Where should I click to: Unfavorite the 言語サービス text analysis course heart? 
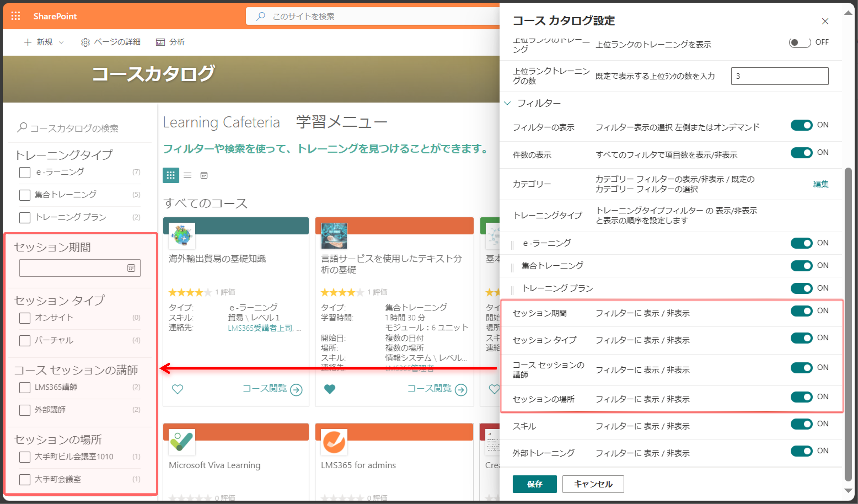coord(330,389)
